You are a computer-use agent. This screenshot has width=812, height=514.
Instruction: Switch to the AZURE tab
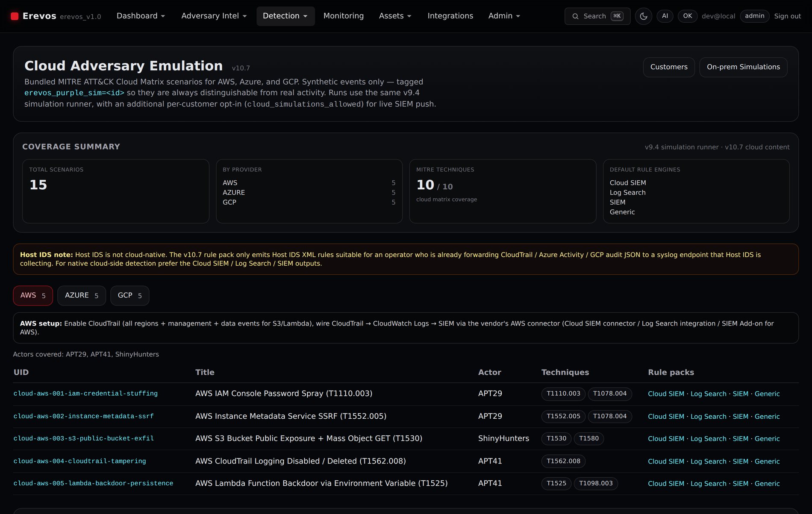tap(82, 295)
